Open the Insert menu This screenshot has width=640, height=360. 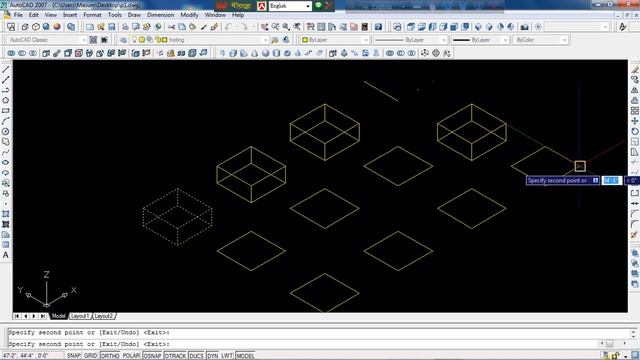70,15
